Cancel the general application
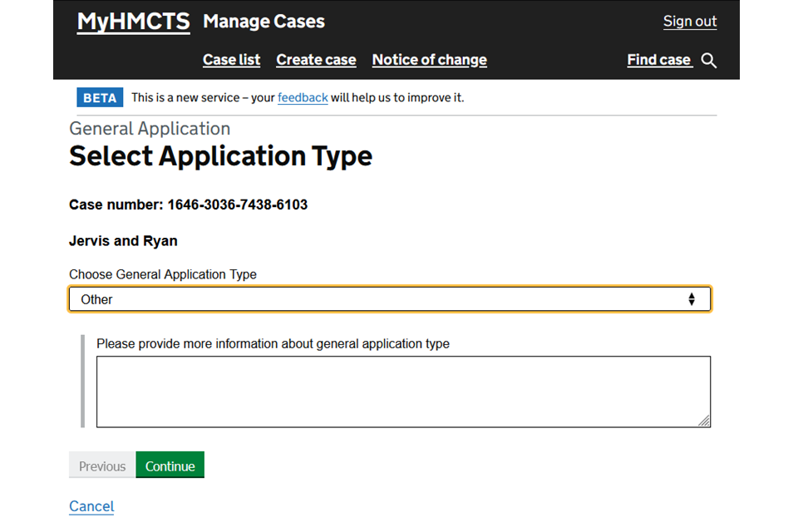 coord(91,506)
